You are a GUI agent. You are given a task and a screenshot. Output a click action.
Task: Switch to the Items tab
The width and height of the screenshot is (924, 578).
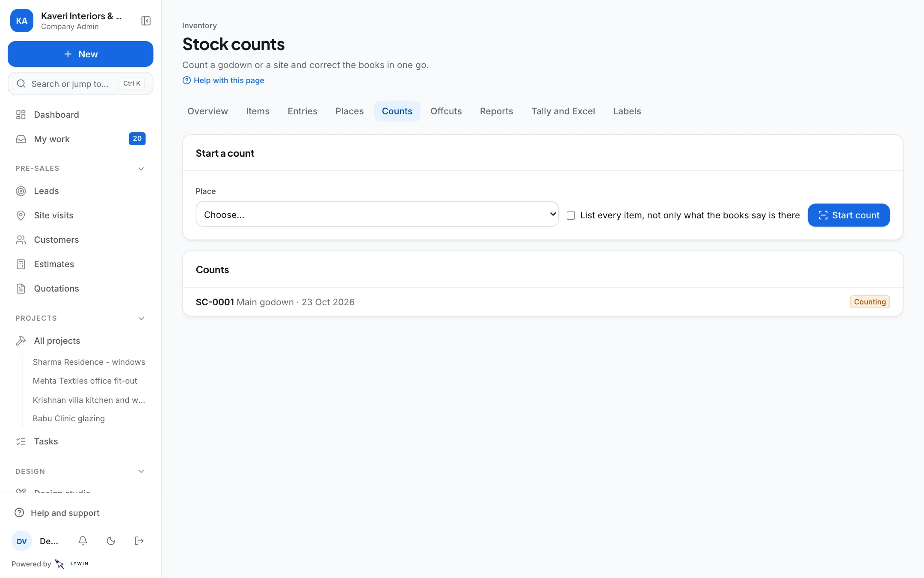[258, 111]
